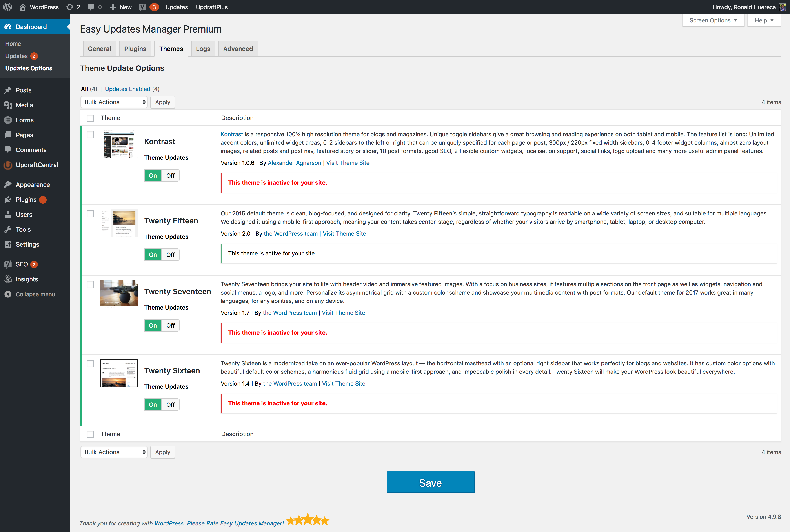Switch to the Plugins tab
The image size is (790, 532).
(135, 49)
